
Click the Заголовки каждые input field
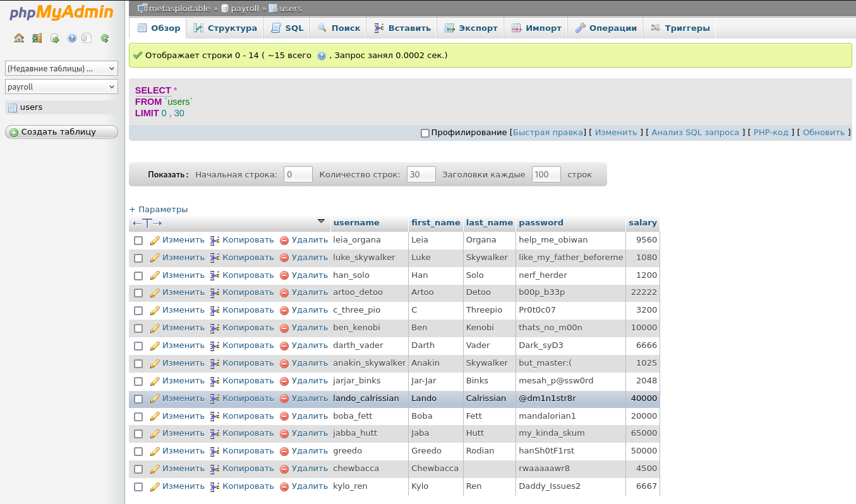[546, 174]
